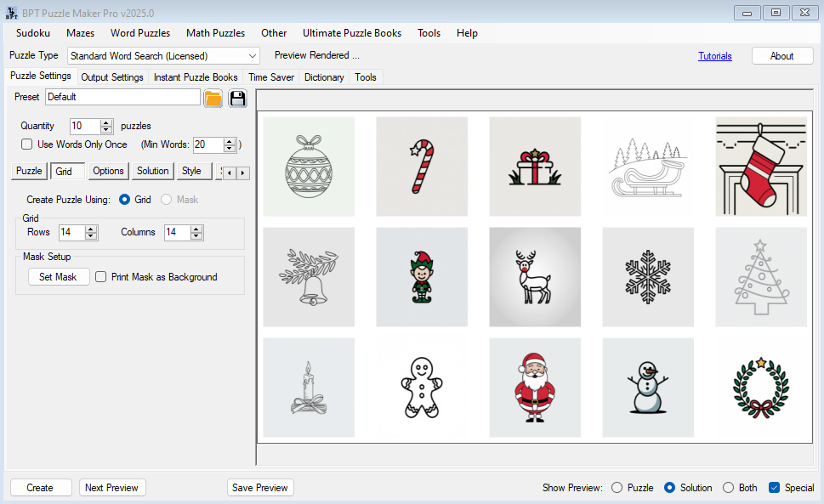Click the Set Mask button
Screen dimensions: 824x504
pyautogui.click(x=58, y=277)
